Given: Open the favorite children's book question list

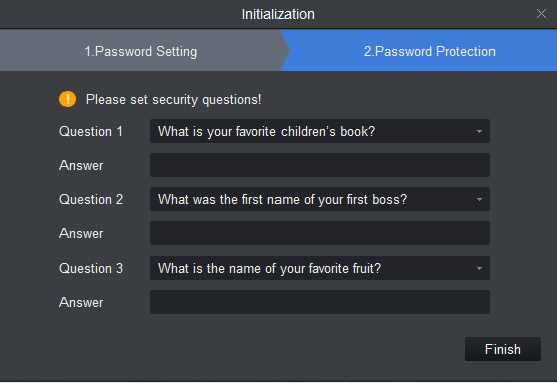Looking at the screenshot, I should click(320, 131).
